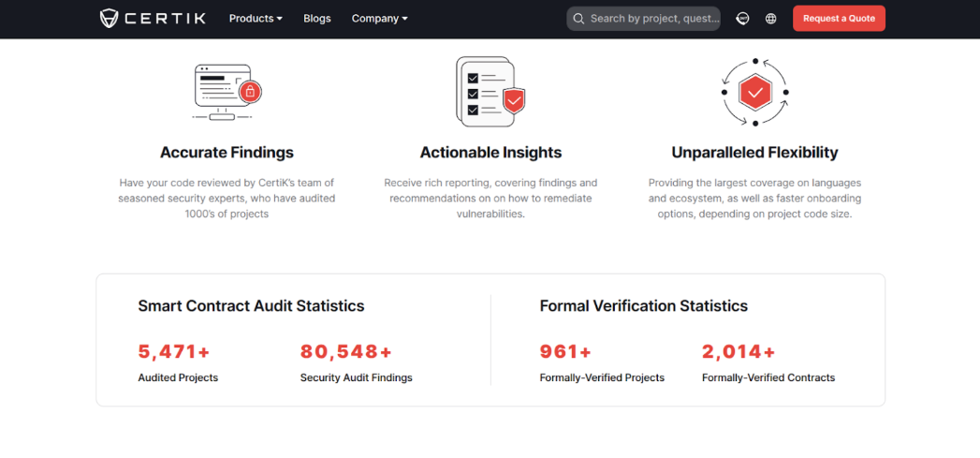Select the Accurate Findings heading
The image size is (980, 458).
[x=227, y=152]
